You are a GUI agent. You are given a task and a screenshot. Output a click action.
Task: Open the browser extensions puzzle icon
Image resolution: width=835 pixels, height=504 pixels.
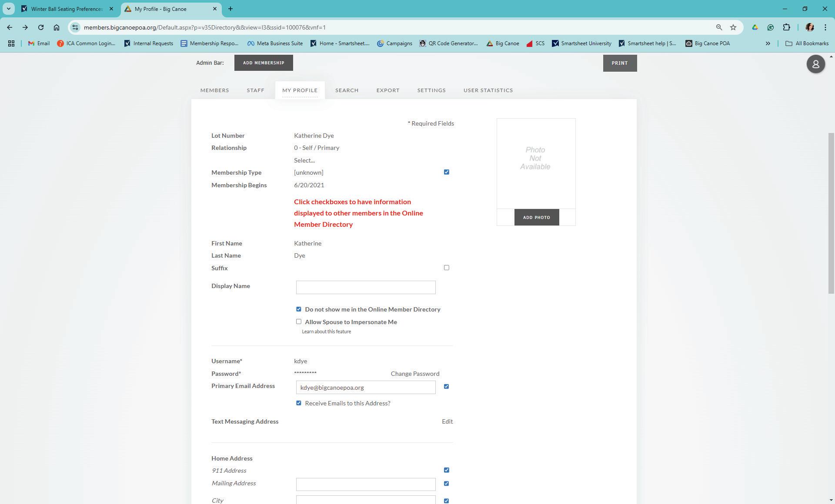[786, 27]
